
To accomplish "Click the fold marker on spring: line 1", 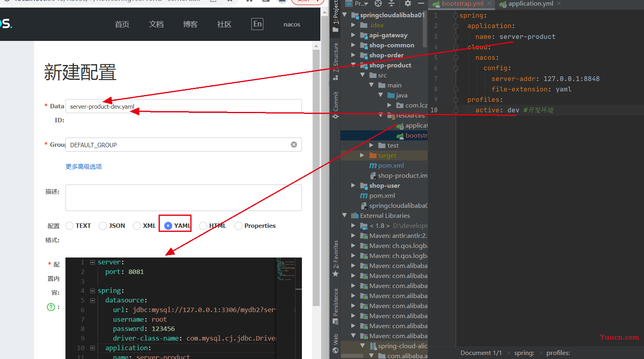I will point(456,15).
